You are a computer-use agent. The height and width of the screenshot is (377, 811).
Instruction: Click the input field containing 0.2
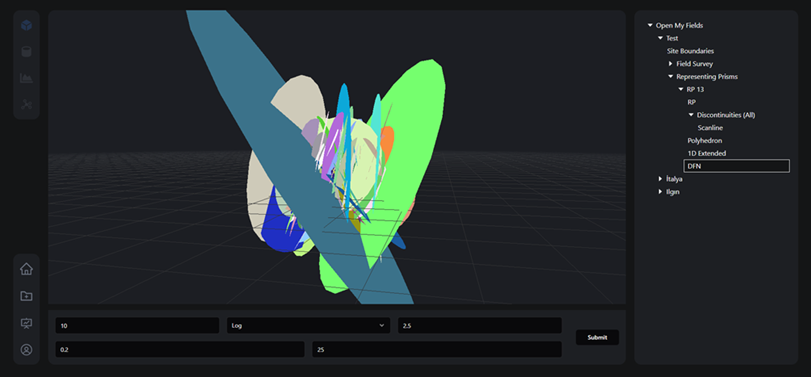[180, 349]
